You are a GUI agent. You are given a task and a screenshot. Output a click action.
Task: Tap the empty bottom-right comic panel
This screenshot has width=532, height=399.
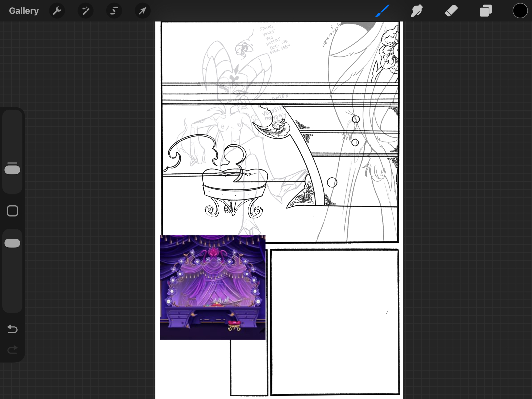[x=335, y=322]
